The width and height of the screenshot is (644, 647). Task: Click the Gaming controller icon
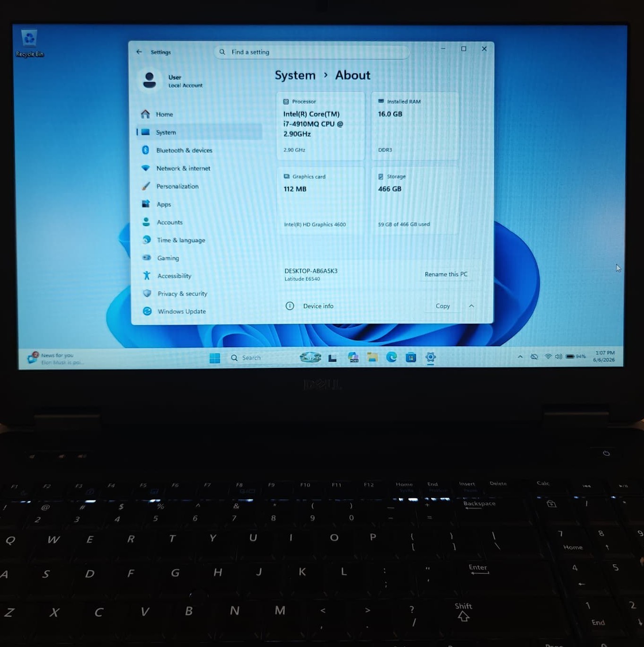coord(147,258)
